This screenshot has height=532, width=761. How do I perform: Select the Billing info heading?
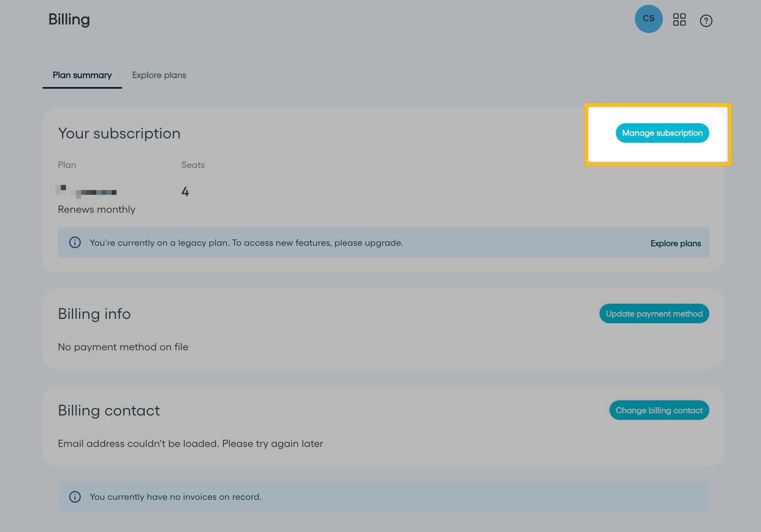tap(94, 314)
